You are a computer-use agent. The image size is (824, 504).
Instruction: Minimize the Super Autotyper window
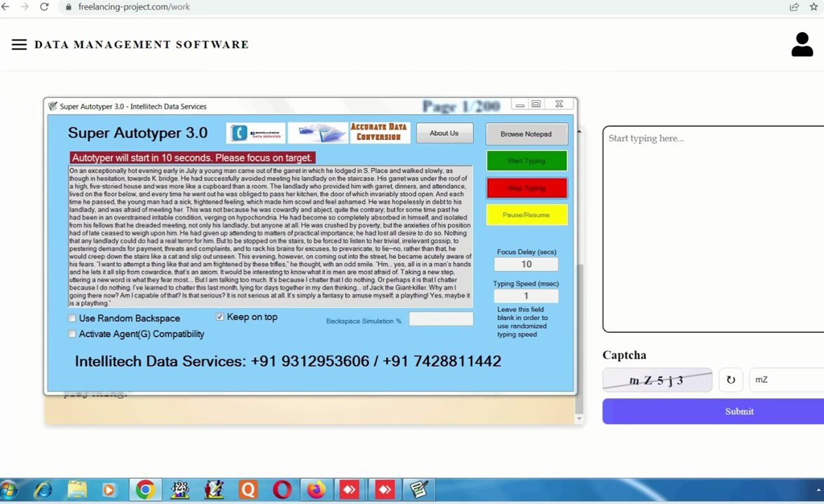coord(520,104)
